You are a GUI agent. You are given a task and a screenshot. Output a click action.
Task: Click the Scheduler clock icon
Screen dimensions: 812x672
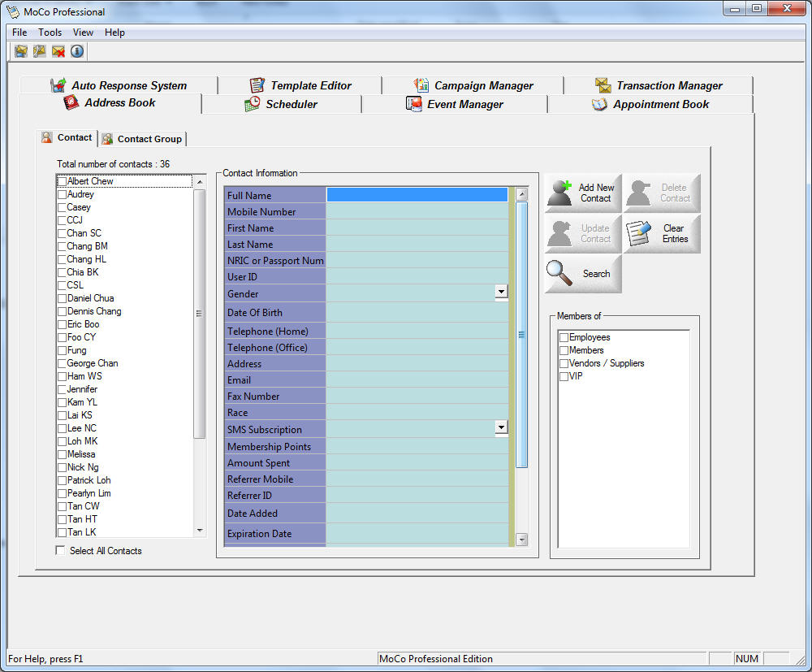tap(253, 104)
